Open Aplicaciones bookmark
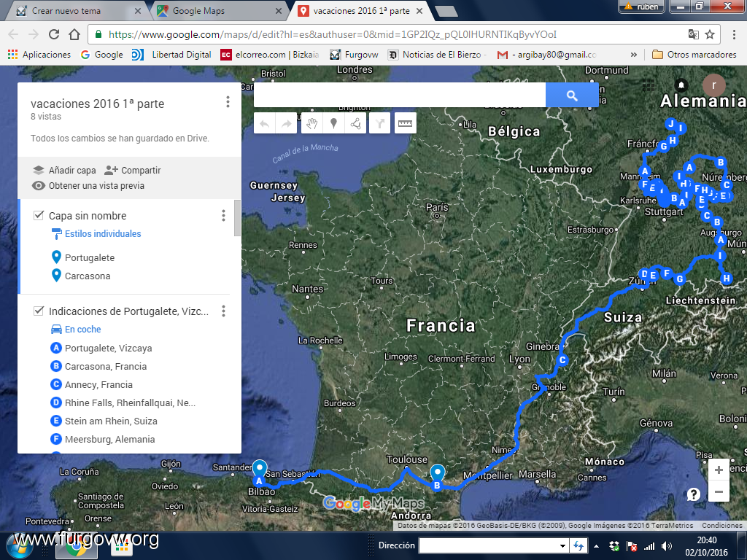Viewport: 747px width, 560px height. [x=39, y=55]
